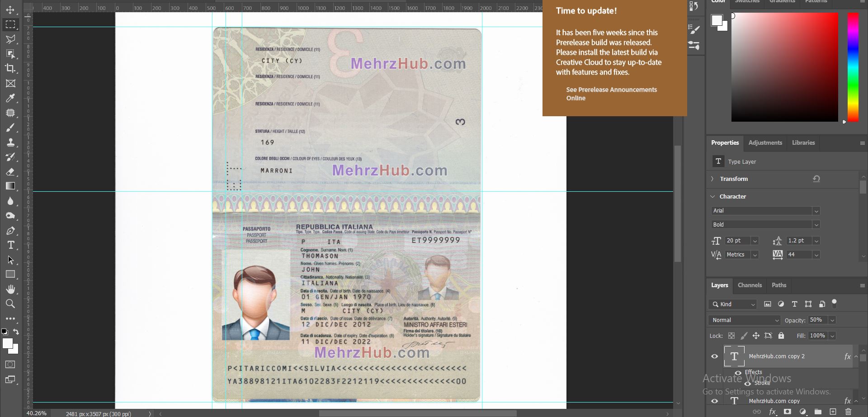Select the Blur tool
The height and width of the screenshot is (417, 868).
[10, 201]
